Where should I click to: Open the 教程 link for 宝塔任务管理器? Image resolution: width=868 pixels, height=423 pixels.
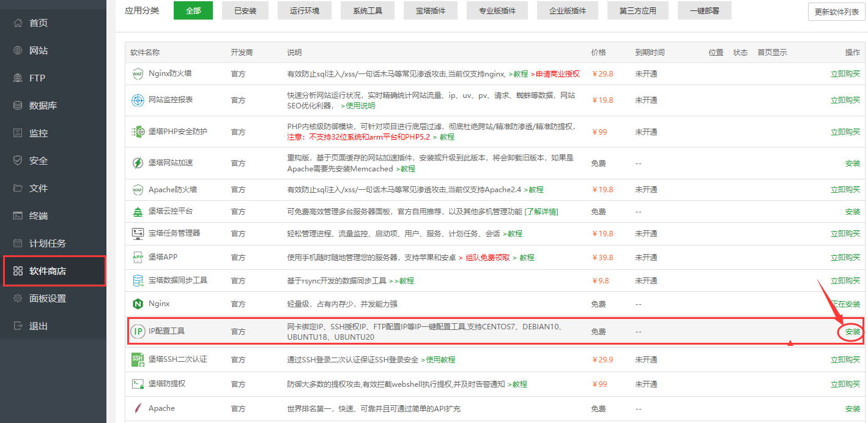(x=513, y=234)
